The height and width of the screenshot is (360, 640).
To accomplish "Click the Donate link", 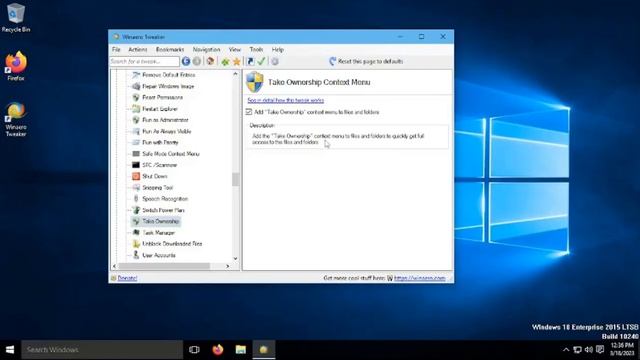I will [x=127, y=278].
